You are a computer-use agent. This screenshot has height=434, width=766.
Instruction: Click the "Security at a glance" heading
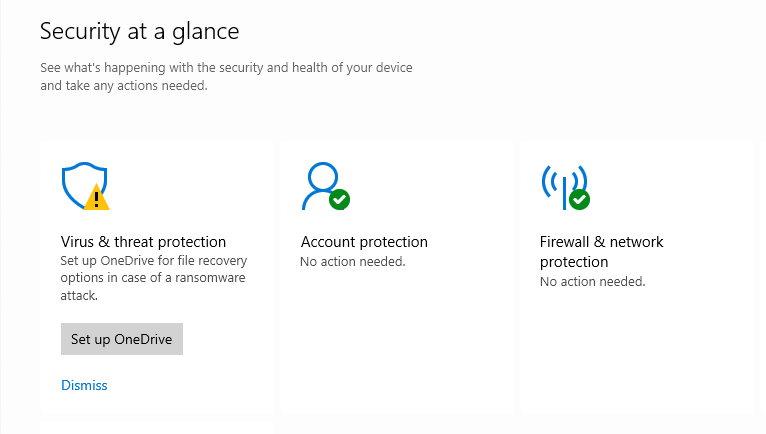(x=139, y=31)
